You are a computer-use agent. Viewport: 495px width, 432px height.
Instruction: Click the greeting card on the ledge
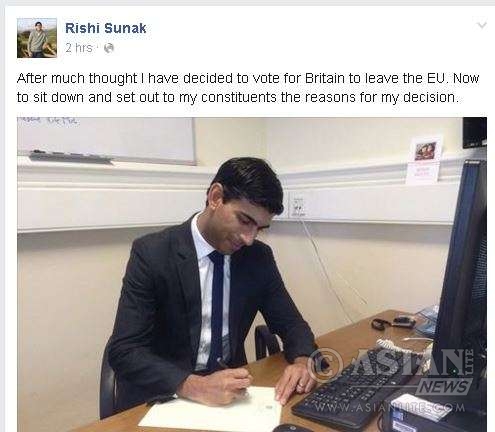click(424, 159)
